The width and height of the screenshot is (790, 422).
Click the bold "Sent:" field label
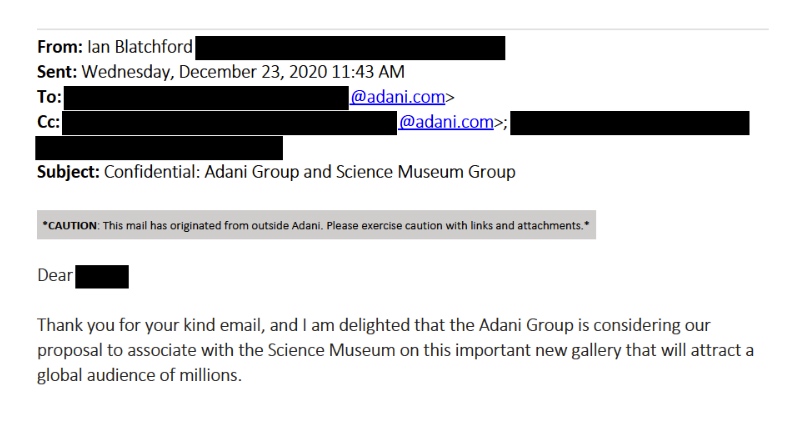click(x=57, y=72)
